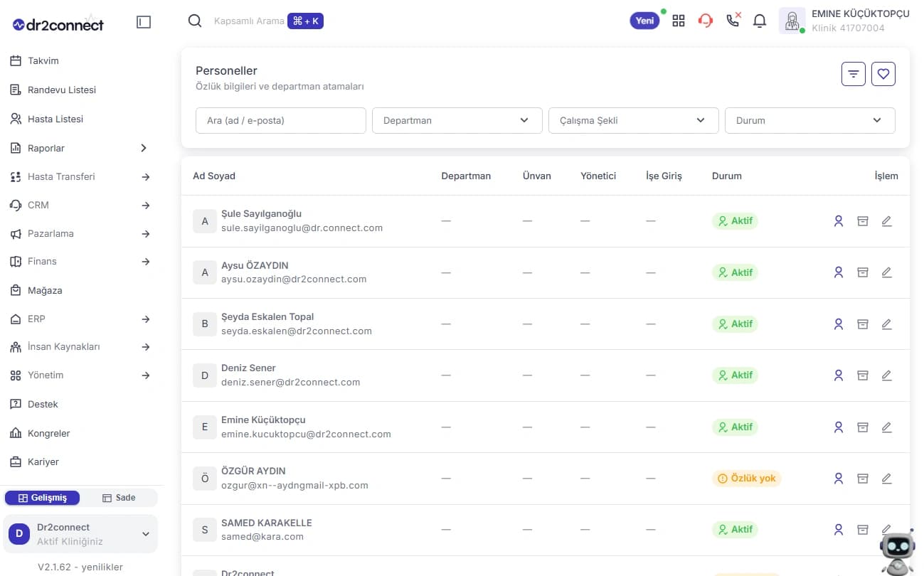
Task: Archive Emine Küçüktopçu row
Action: point(863,427)
